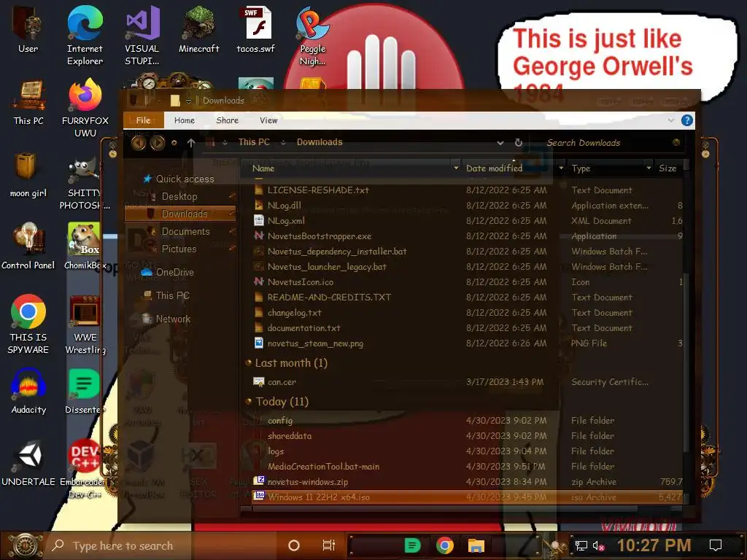Open Task View on the taskbar
This screenshot has width=747, height=560.
pos(329,545)
